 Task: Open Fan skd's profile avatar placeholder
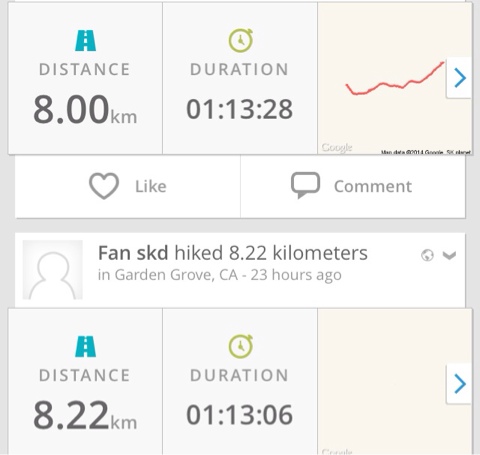point(53,270)
